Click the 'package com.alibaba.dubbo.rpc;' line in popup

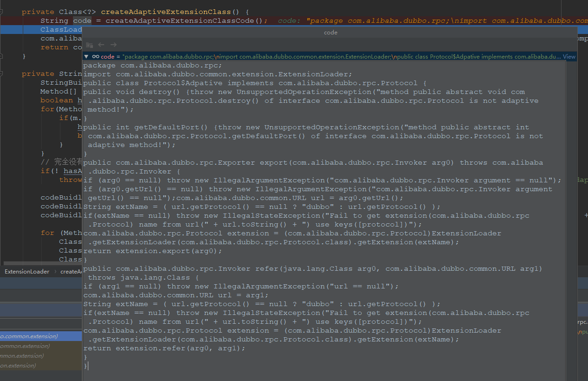[152, 66]
